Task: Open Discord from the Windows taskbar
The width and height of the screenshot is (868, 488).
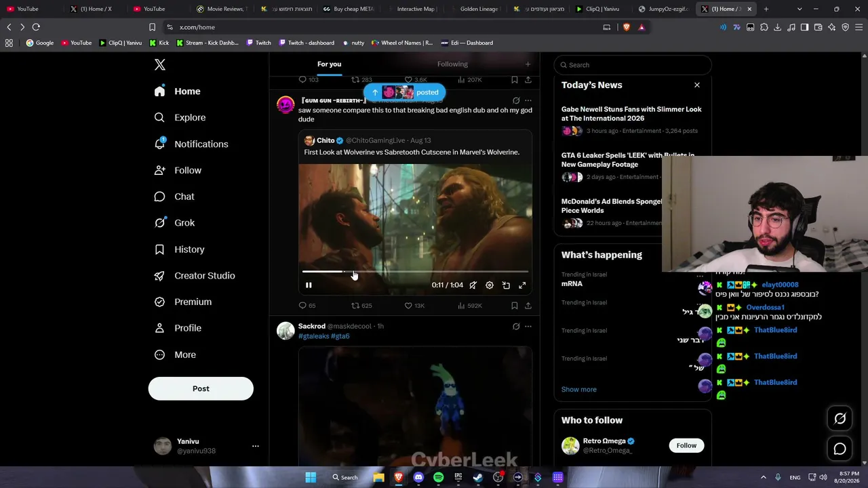Action: coord(418,477)
